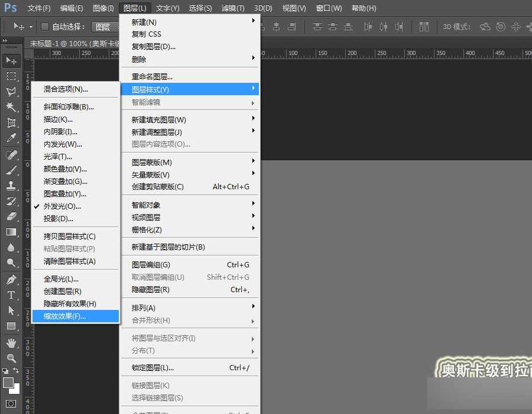Viewport: 532px width, 414px height.
Task: Pick the Magic Wand tool
Action: pyautogui.click(x=11, y=107)
